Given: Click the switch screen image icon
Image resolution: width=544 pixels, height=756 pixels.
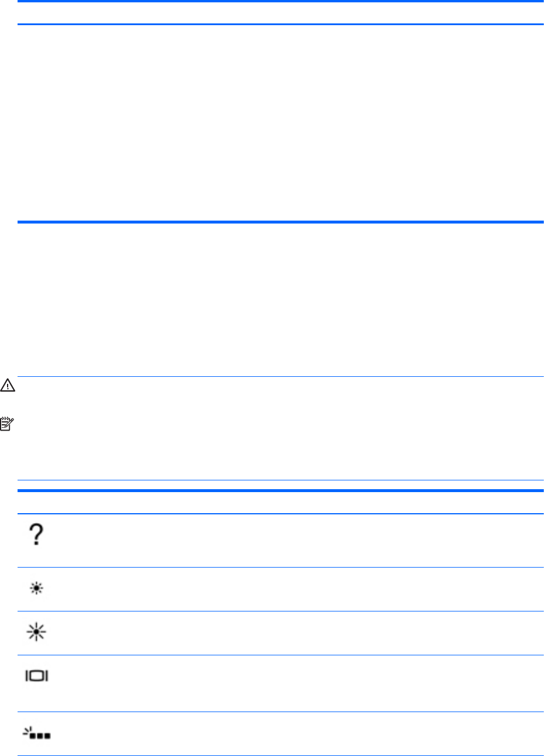Looking at the screenshot, I should pos(36,676).
